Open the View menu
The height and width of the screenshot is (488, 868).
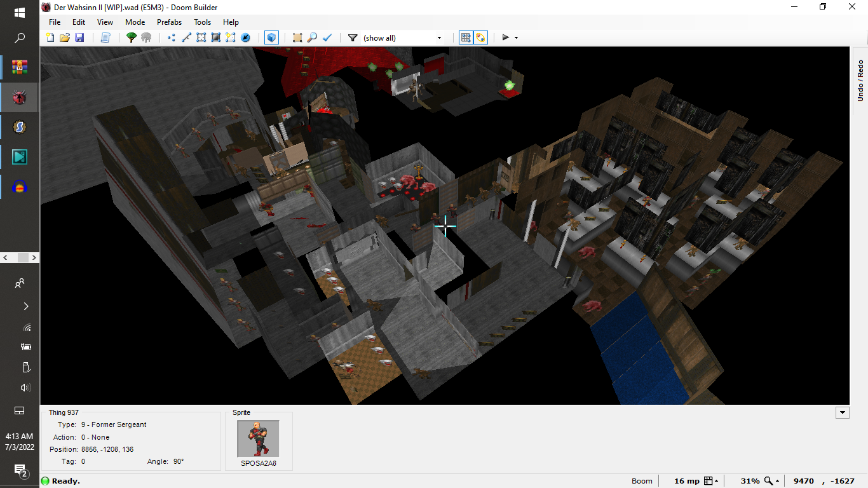(x=105, y=22)
